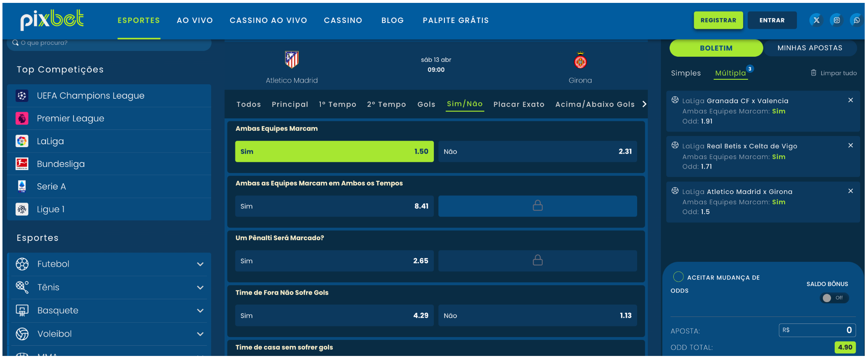Click the Basquete hoop icon
Screen dimensions: 868x358
[22, 310]
